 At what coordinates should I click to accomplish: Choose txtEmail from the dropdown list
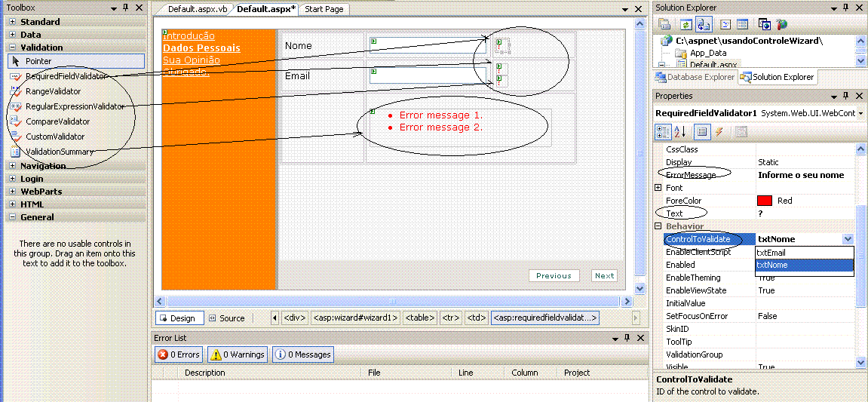tap(805, 253)
